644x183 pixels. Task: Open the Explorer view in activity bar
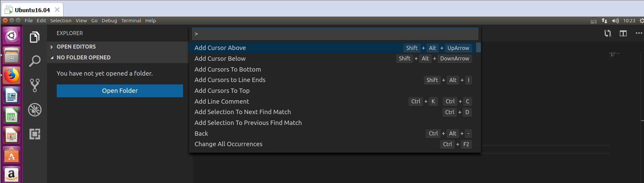[34, 37]
